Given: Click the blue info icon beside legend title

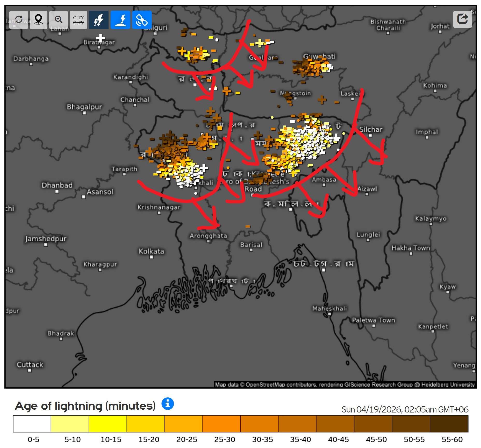Looking at the screenshot, I should point(168,404).
